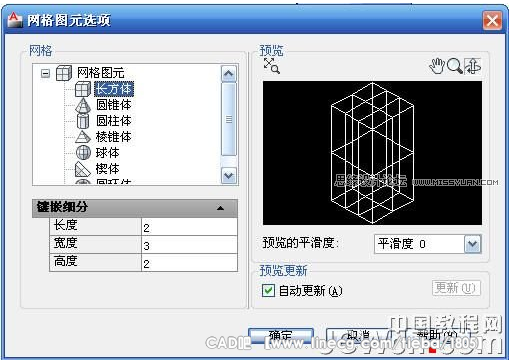This screenshot has height=360, width=512.
Task: Click the 圆柱体 cylinder icon
Action: click(x=82, y=121)
